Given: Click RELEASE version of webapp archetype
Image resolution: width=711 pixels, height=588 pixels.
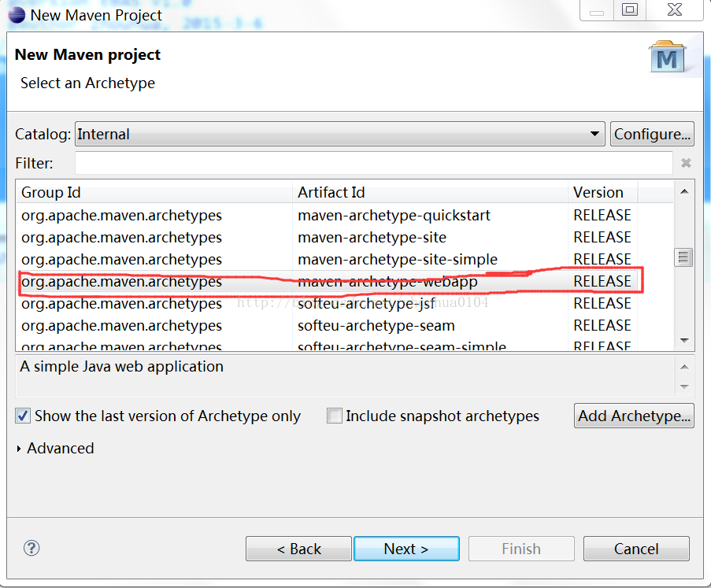Looking at the screenshot, I should coord(602,282).
